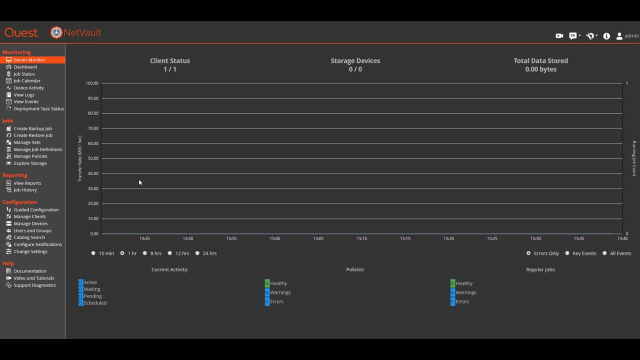
Task: Click the Configure Notifications icon
Action: point(9,244)
